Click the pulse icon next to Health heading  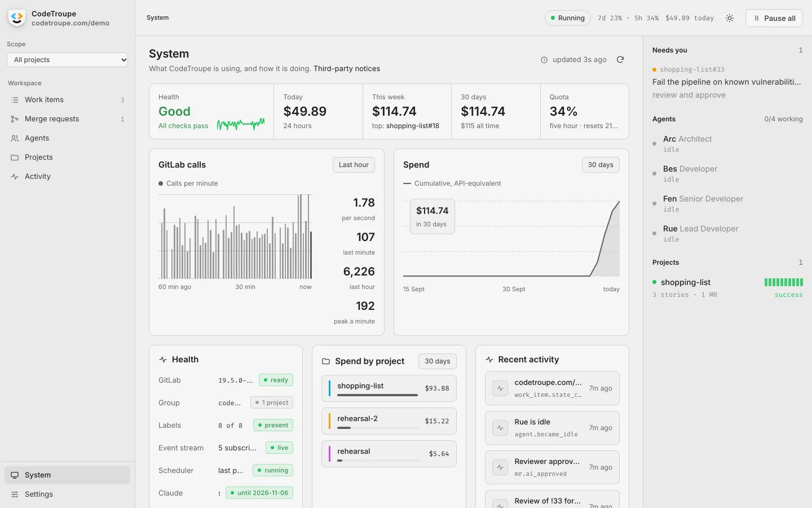(x=163, y=360)
